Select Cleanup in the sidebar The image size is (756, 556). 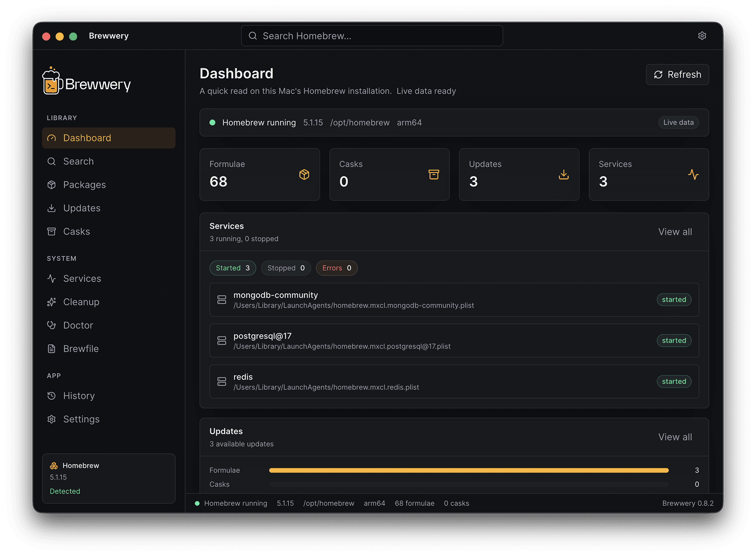[109, 302]
